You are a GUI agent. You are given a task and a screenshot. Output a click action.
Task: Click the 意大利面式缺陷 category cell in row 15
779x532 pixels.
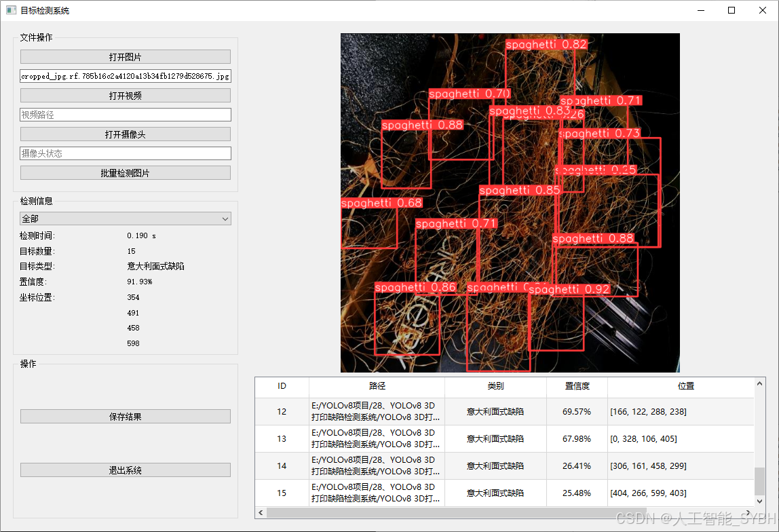click(495, 493)
